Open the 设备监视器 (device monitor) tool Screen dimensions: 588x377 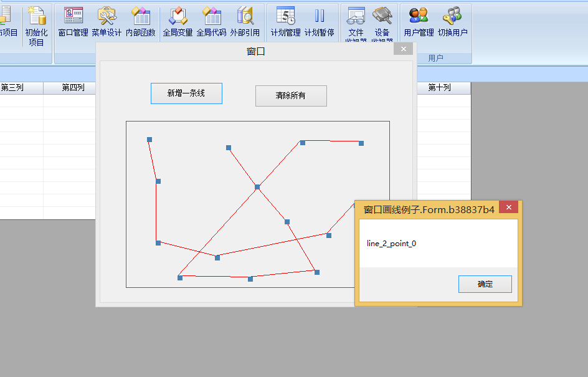(382, 24)
